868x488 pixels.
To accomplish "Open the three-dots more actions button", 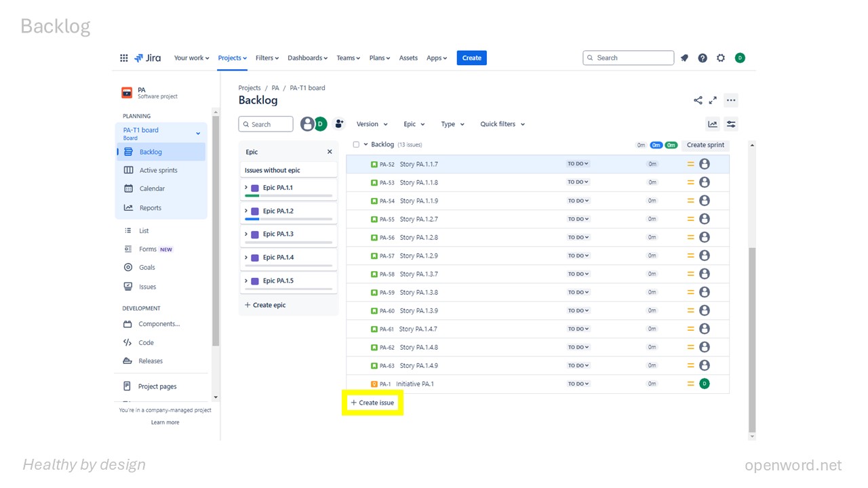I will [730, 100].
